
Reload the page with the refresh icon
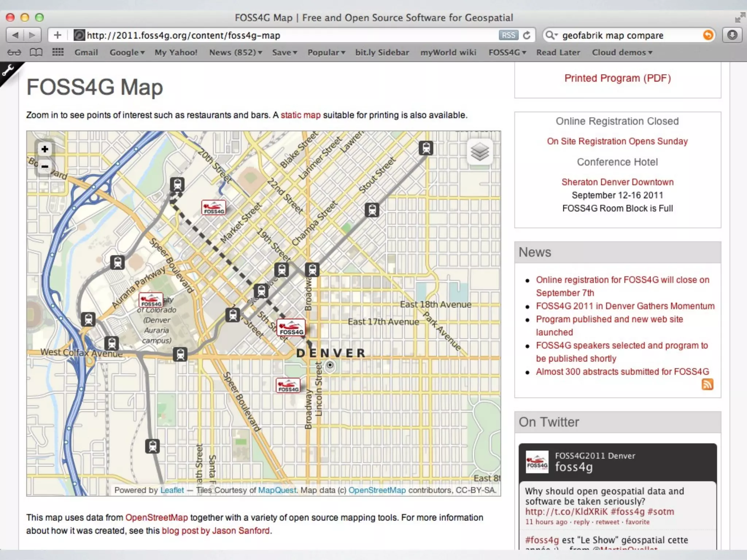[x=527, y=35]
